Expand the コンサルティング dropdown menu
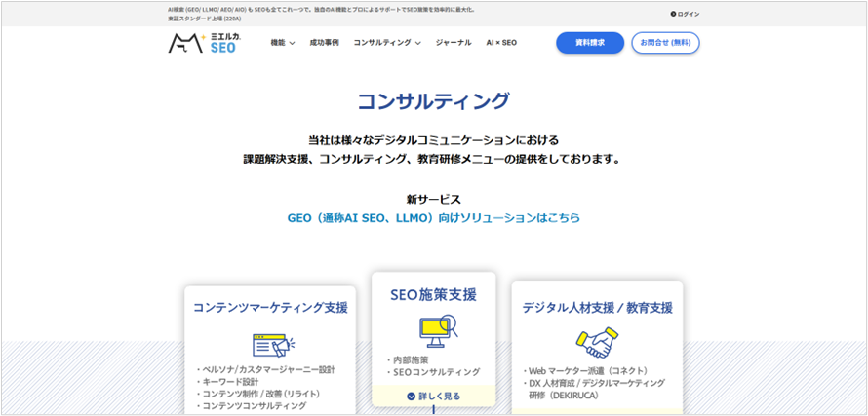This screenshot has width=868, height=416. pos(387,43)
